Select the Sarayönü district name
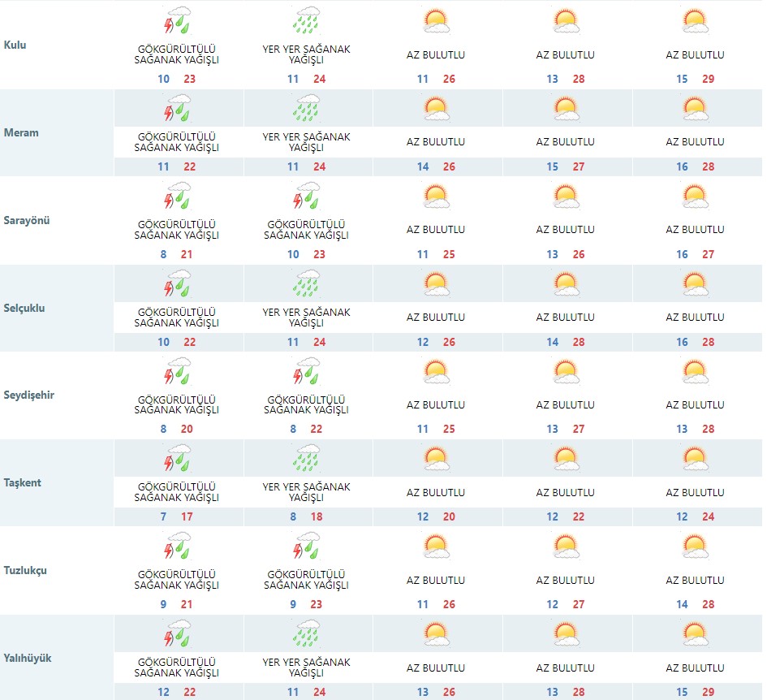Viewport: 767px width, 700px height. click(27, 220)
